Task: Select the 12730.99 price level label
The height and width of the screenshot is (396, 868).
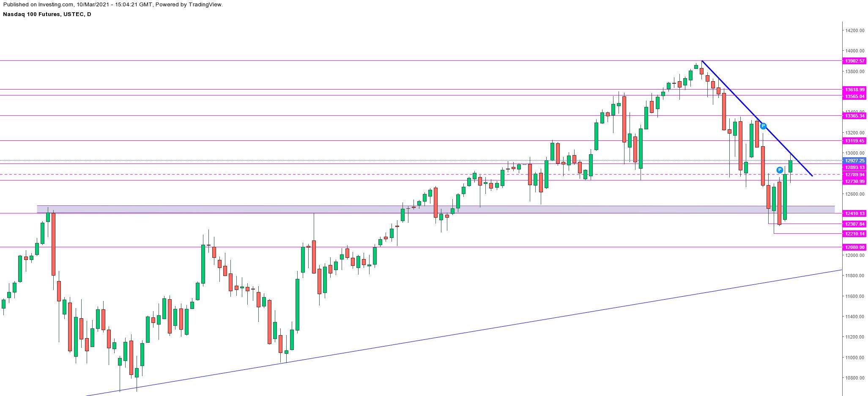Action: [x=854, y=181]
